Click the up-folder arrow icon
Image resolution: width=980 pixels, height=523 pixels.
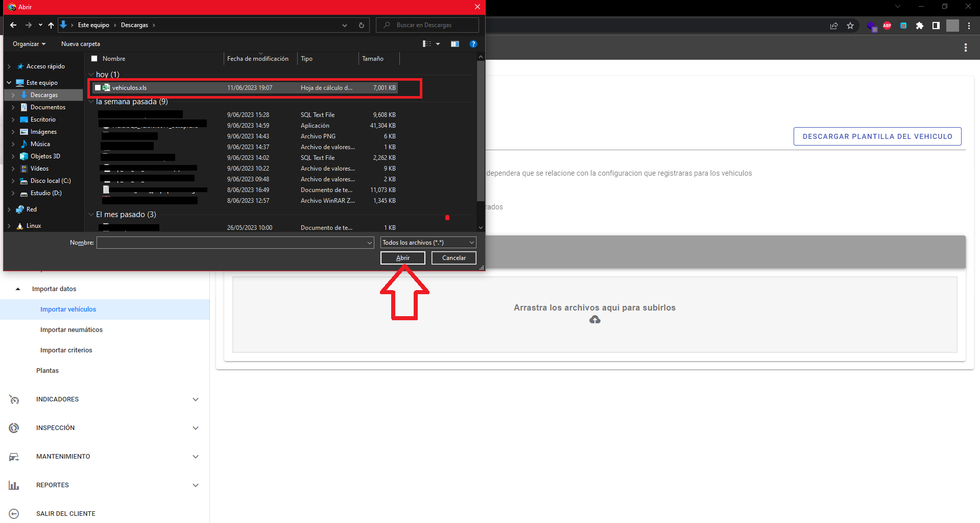[51, 25]
